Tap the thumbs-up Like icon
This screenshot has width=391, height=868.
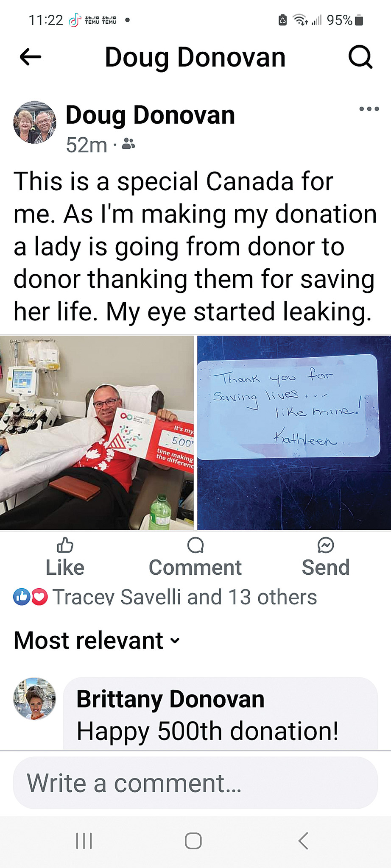pos(65,545)
